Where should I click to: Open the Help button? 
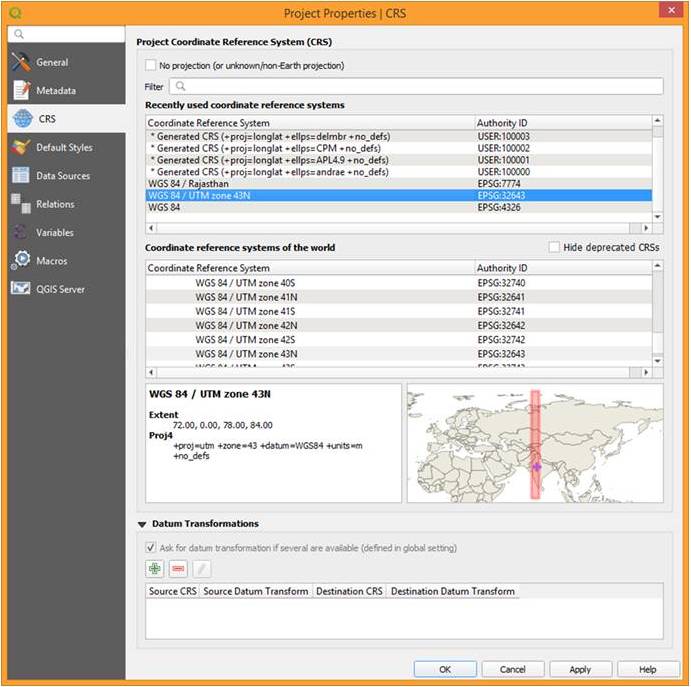[x=648, y=669]
